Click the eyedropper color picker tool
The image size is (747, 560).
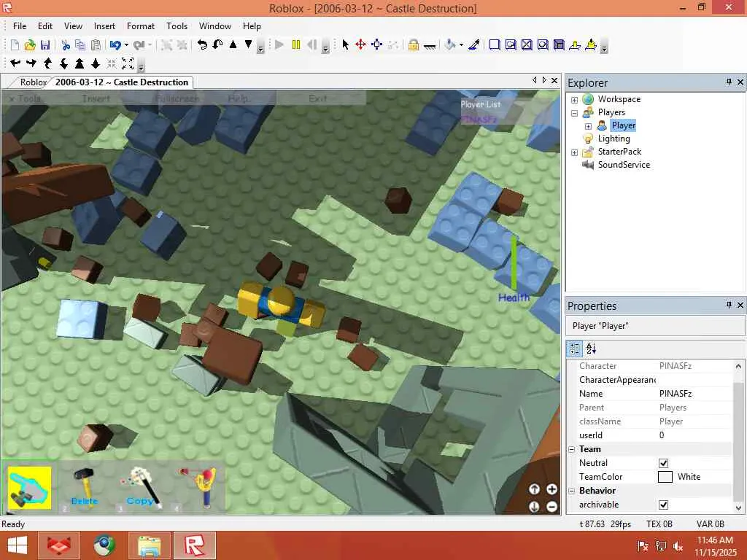(474, 44)
